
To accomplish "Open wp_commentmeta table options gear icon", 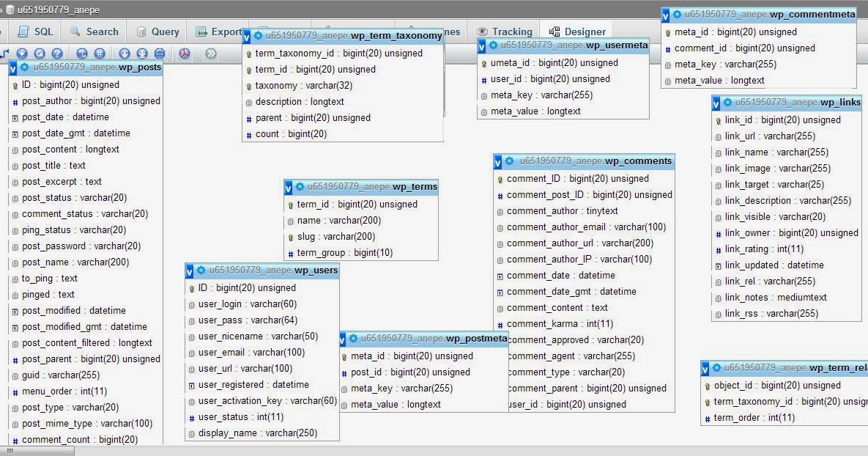I will [x=679, y=13].
